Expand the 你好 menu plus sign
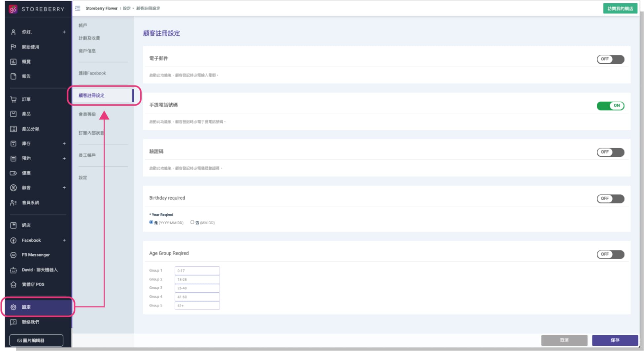This screenshot has width=644, height=351. click(x=64, y=32)
